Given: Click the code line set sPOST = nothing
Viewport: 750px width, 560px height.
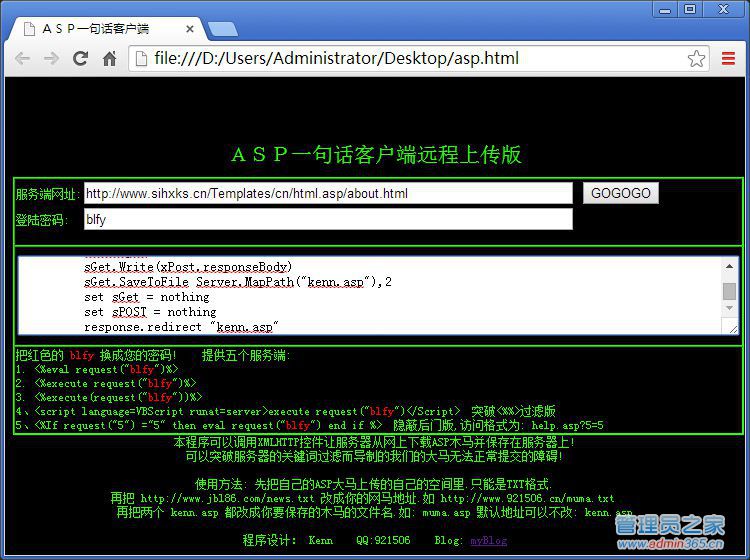Looking at the screenshot, I should (x=150, y=312).
